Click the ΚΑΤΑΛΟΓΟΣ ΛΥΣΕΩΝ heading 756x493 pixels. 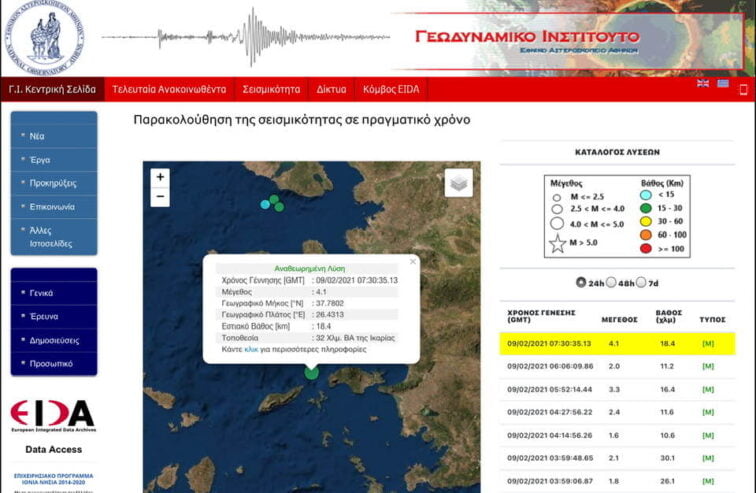click(617, 152)
